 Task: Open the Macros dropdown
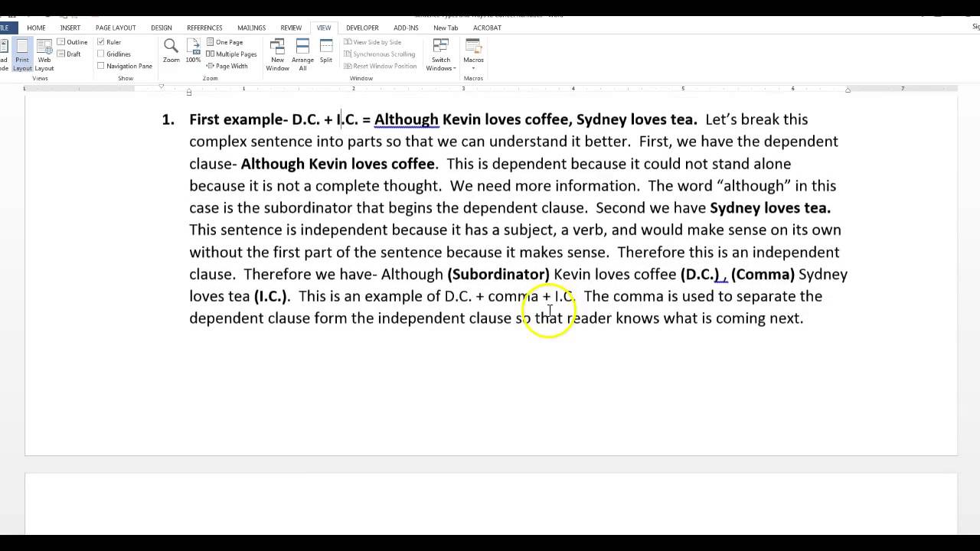pyautogui.click(x=473, y=54)
